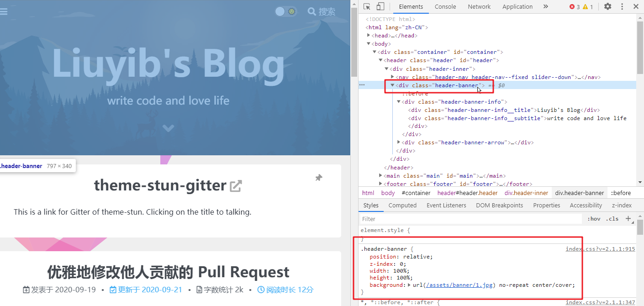Toggle the .cls class editor
This screenshot has height=306, width=644.
coord(612,219)
